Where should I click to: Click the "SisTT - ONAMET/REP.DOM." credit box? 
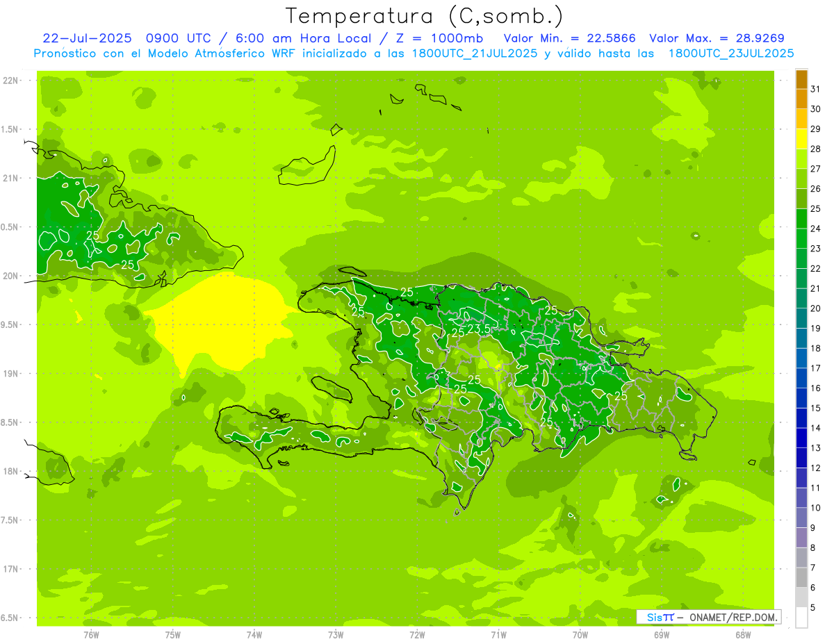pos(708,617)
